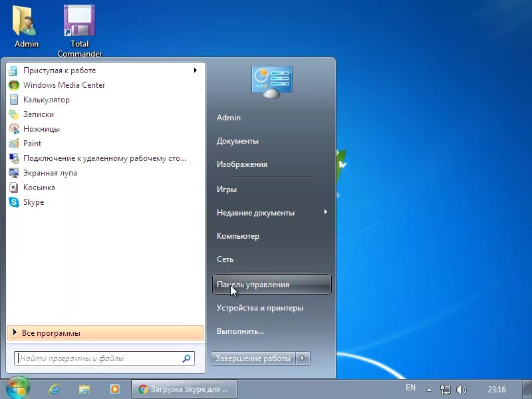Click the network tray icon

[x=445, y=390]
